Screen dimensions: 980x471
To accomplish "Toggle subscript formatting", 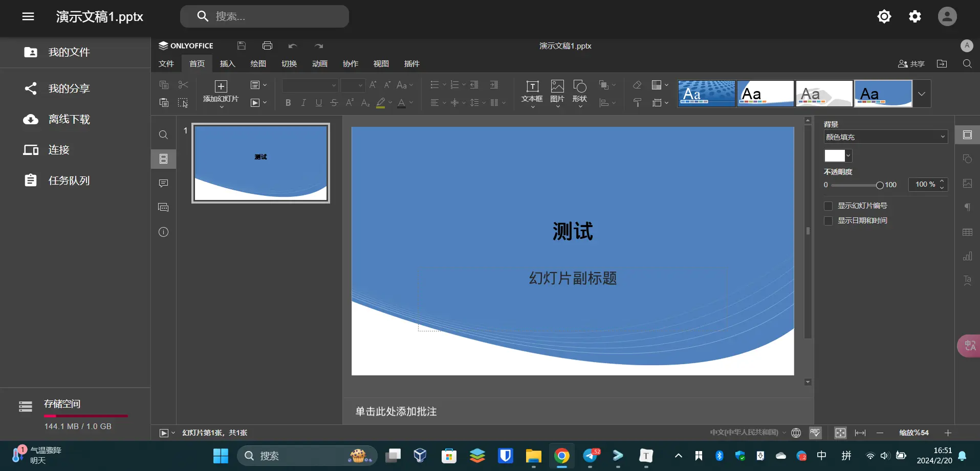I will [365, 103].
